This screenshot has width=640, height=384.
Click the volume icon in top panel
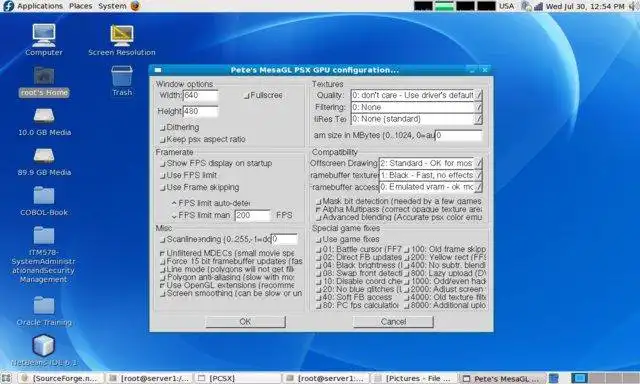(x=633, y=6)
